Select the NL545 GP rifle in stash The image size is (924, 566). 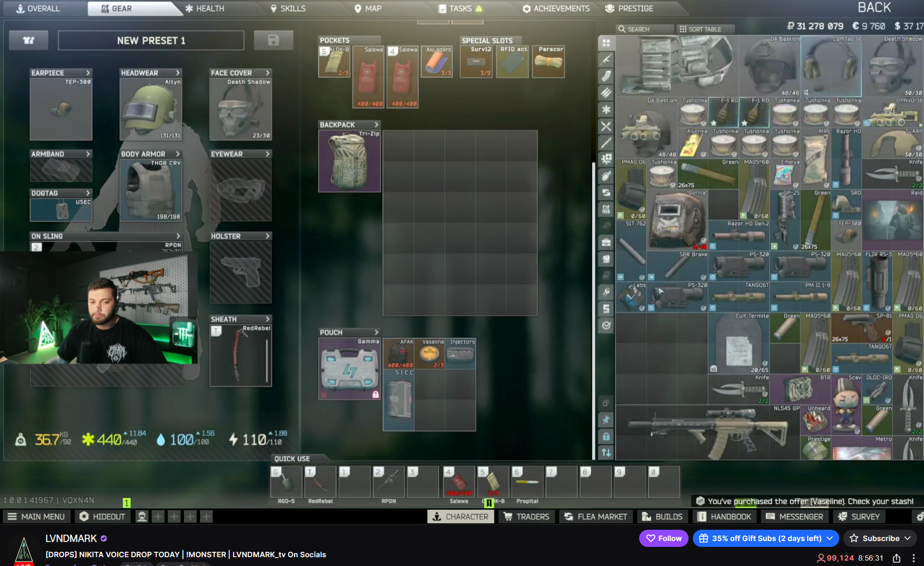(x=708, y=432)
